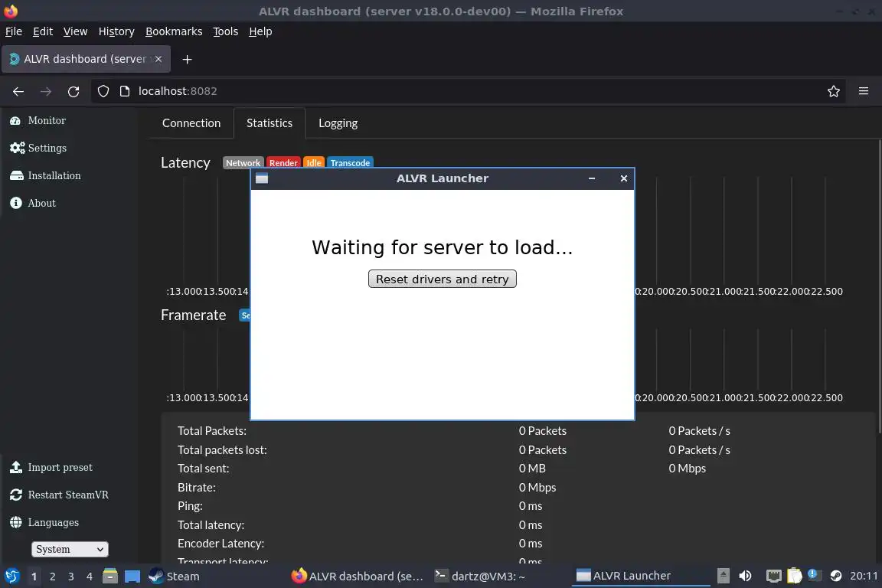Screen dimensions: 882x588
Task: Go back with Firefox back arrow
Action: coord(18,91)
